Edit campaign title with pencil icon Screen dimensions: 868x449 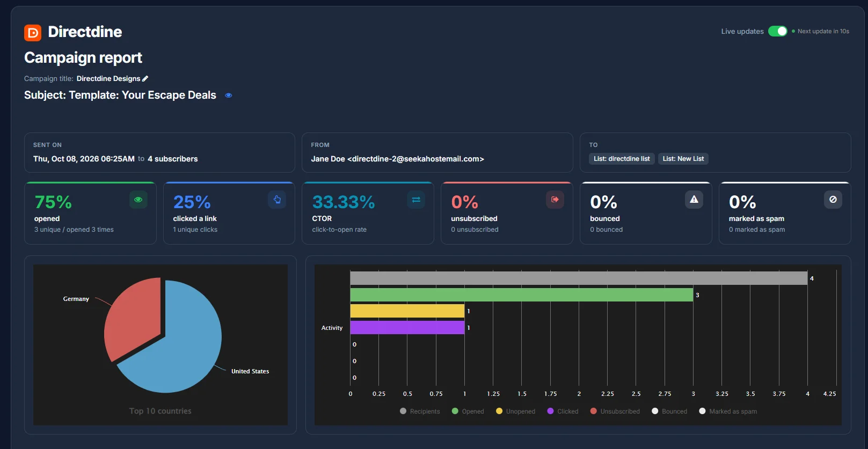pyautogui.click(x=145, y=78)
